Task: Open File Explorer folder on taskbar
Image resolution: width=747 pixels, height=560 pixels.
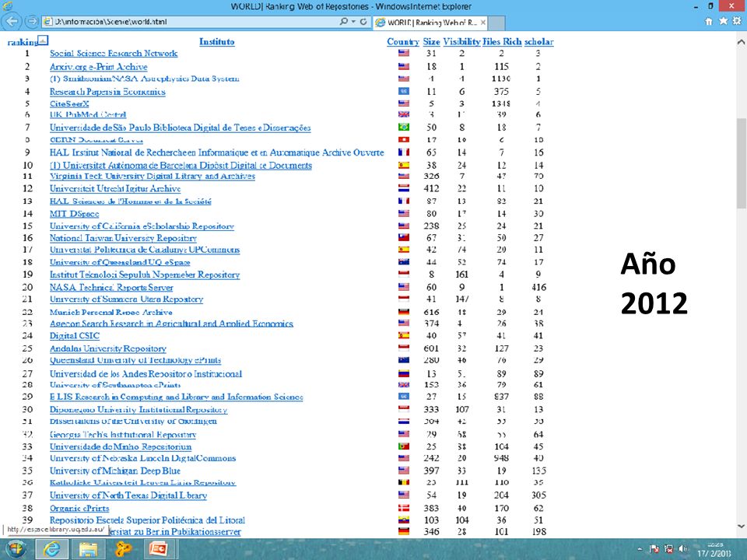Action: click(x=88, y=549)
